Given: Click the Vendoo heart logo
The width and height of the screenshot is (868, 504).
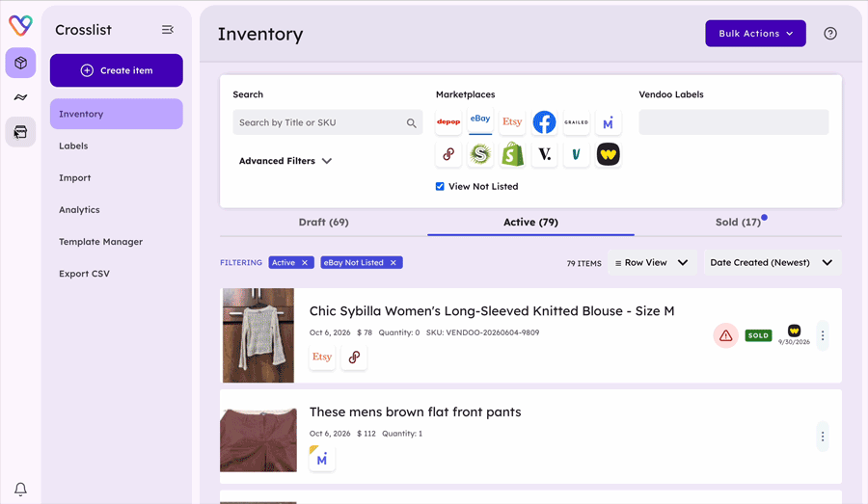Looking at the screenshot, I should coord(20,25).
